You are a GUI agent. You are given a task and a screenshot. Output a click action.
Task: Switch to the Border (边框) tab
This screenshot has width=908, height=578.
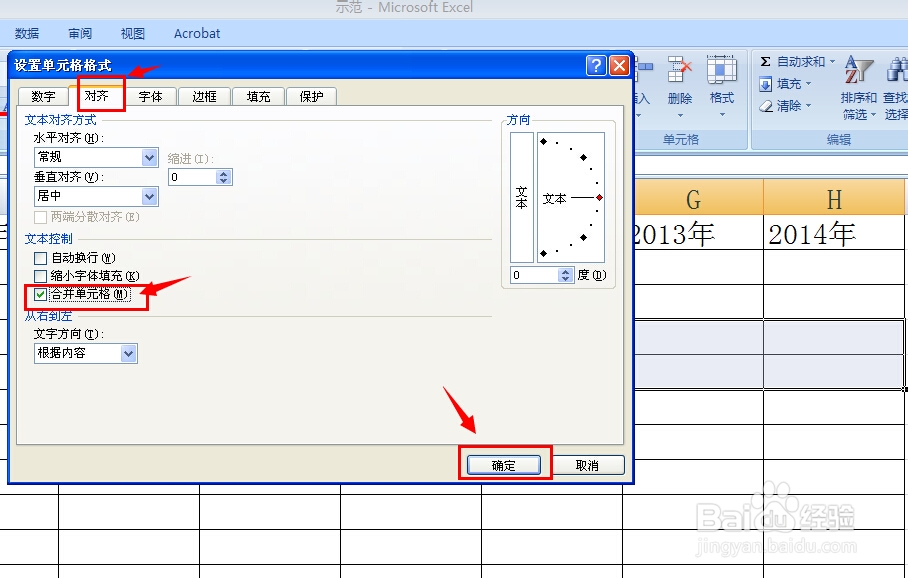click(x=204, y=97)
